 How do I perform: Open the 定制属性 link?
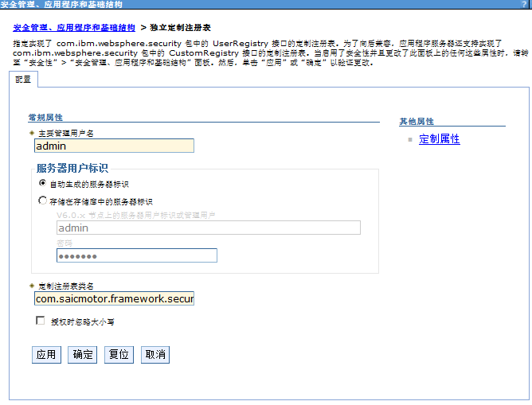440,139
